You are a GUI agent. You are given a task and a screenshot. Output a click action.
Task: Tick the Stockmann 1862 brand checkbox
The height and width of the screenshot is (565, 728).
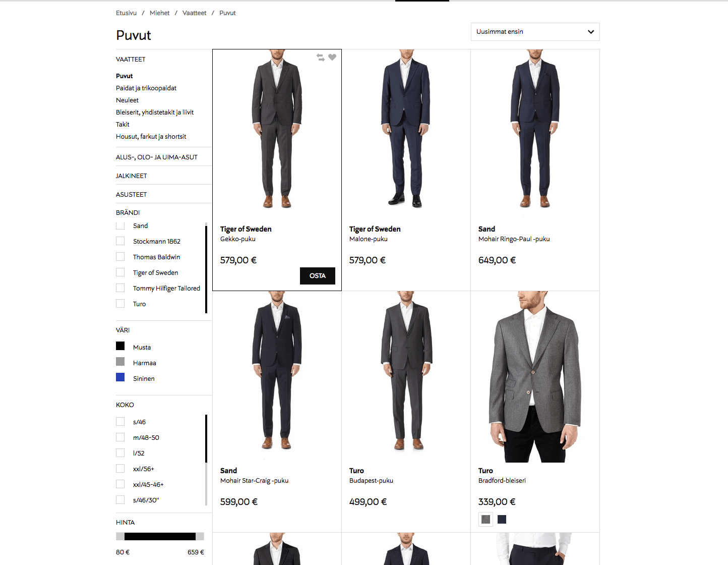tap(120, 241)
